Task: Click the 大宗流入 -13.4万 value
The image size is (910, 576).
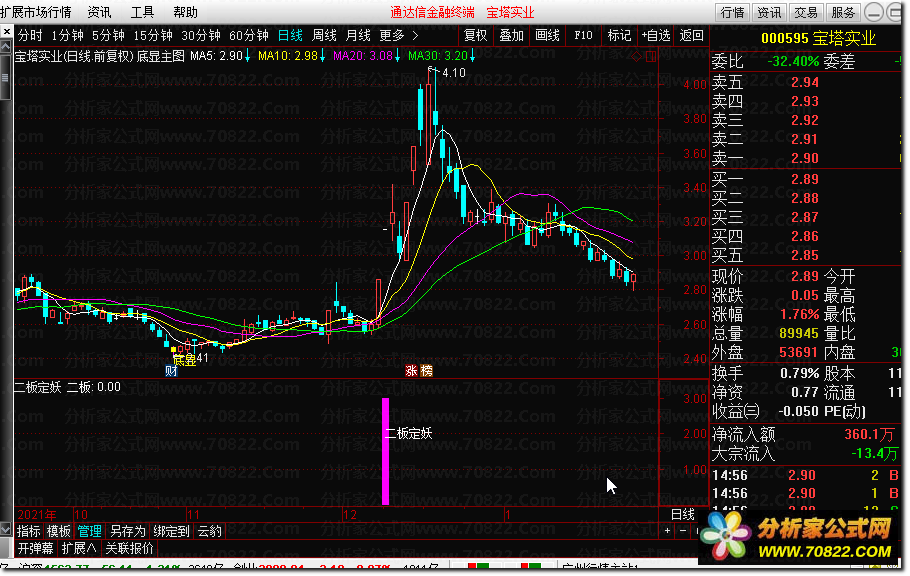Action: click(875, 453)
